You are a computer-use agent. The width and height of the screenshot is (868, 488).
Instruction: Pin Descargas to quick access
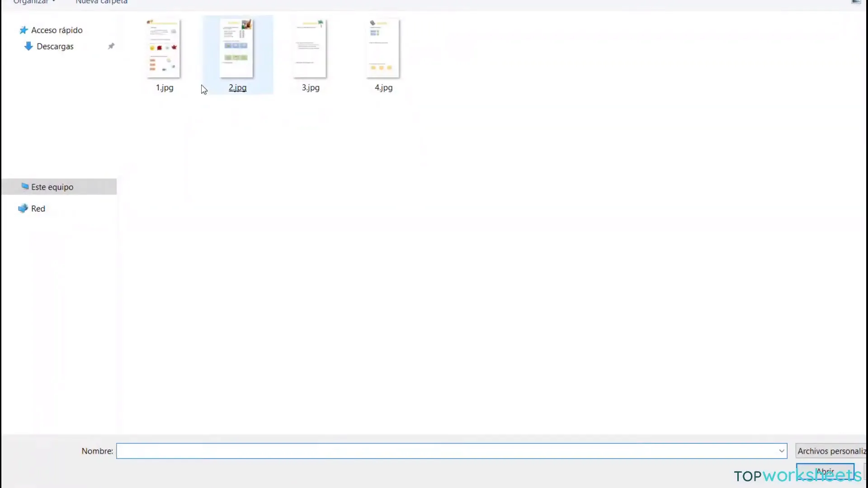pos(111,46)
